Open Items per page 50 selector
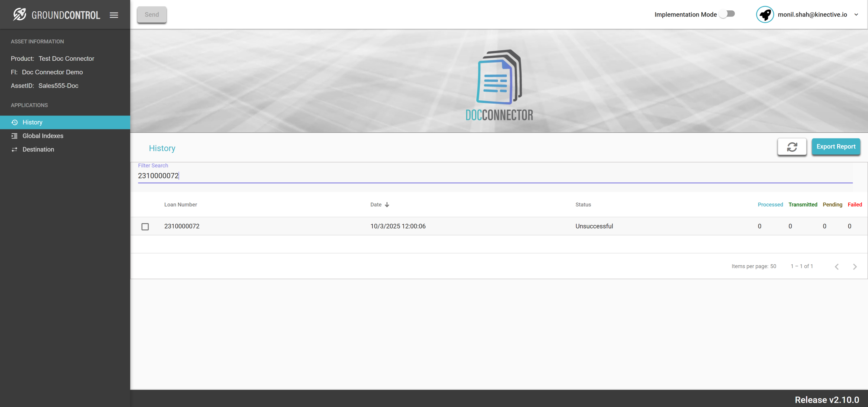 click(773, 266)
